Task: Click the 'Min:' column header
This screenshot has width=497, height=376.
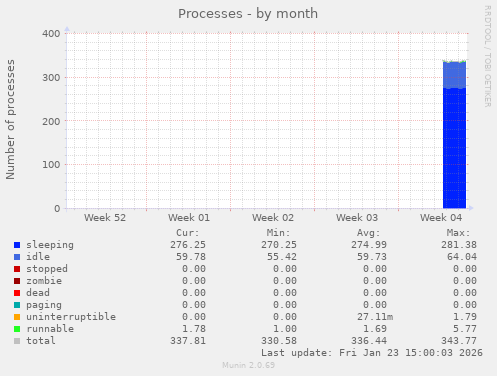Action: [x=278, y=233]
